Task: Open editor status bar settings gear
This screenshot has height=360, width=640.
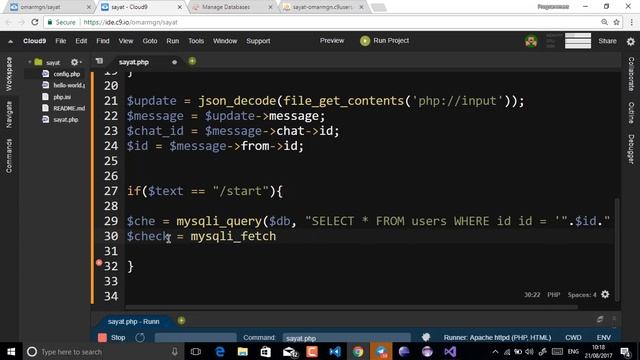Action: tap(605, 294)
